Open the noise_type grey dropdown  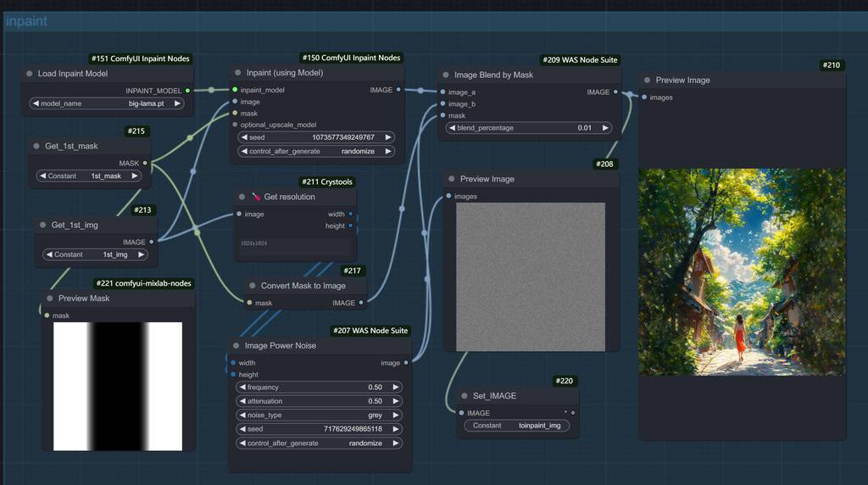[320, 415]
